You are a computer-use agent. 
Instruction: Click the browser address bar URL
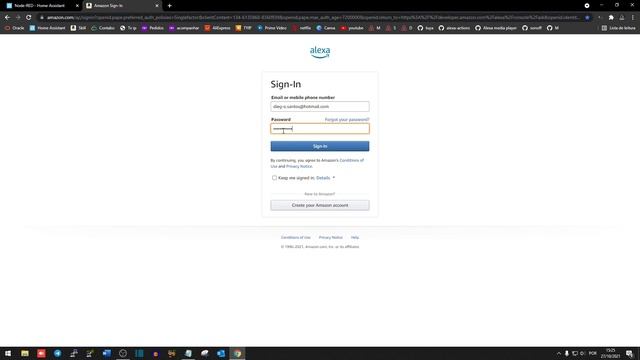pyautogui.click(x=312, y=18)
